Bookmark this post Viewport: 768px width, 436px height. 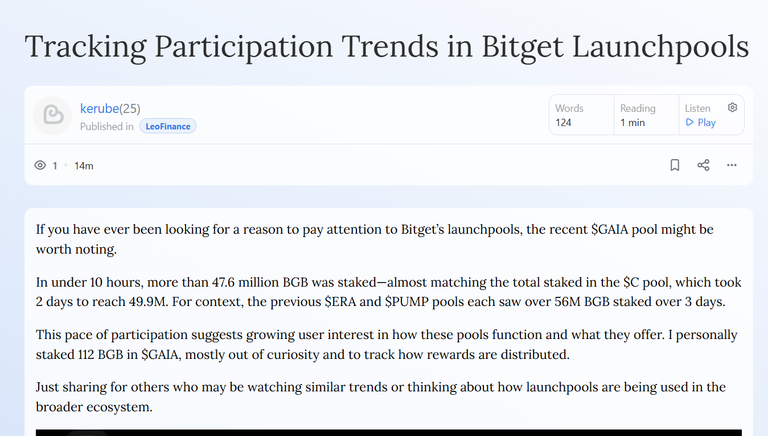pyautogui.click(x=674, y=165)
